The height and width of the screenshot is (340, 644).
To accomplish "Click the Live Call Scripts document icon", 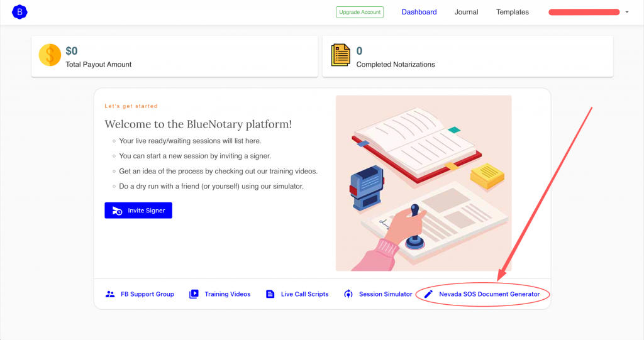I will (x=270, y=294).
